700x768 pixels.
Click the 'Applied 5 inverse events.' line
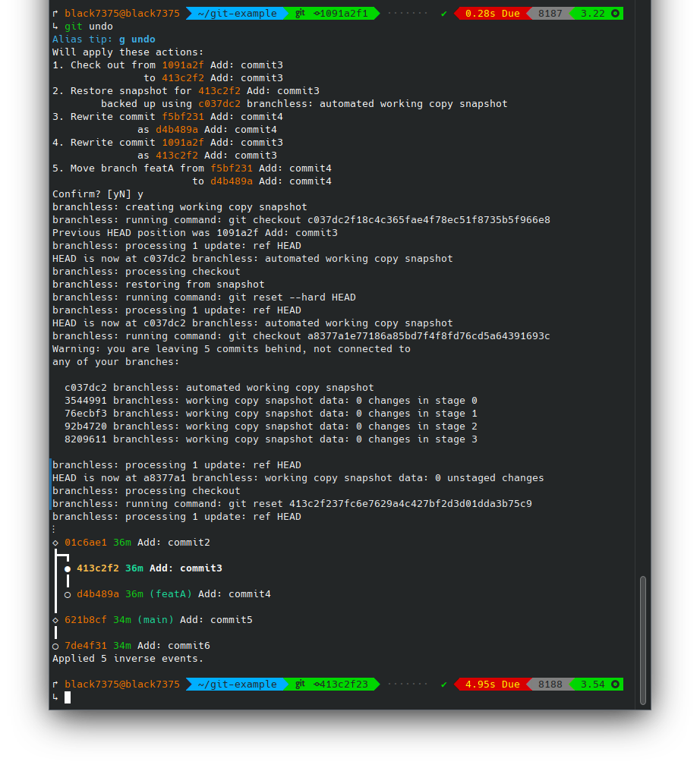[x=128, y=659]
